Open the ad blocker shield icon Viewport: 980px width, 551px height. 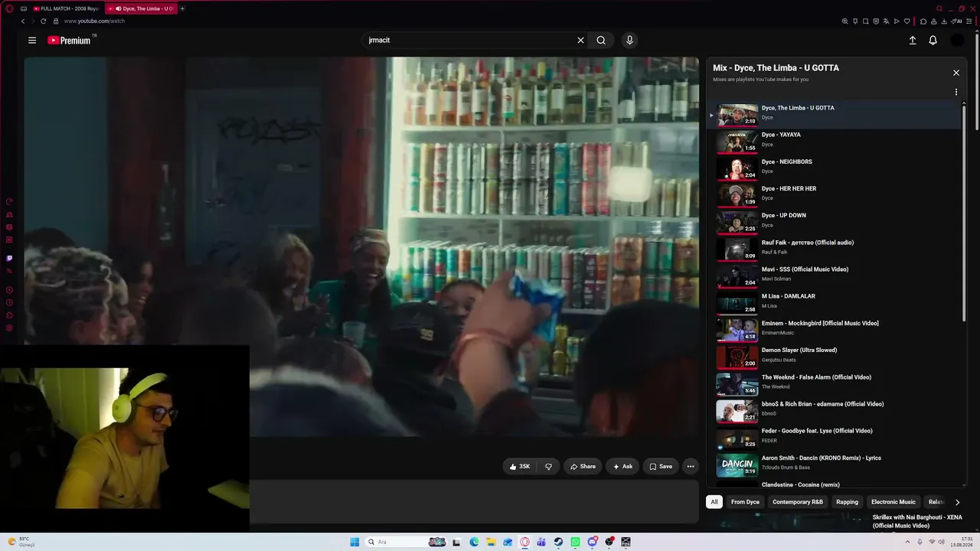point(876,21)
